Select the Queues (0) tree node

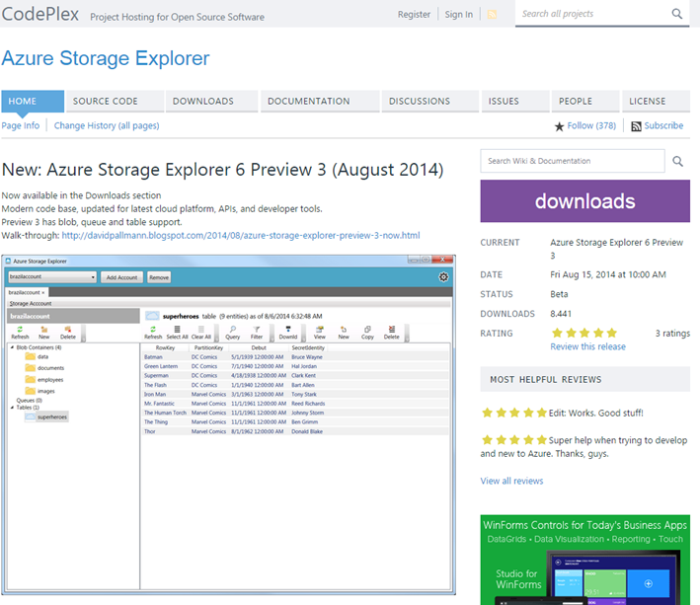click(29, 401)
